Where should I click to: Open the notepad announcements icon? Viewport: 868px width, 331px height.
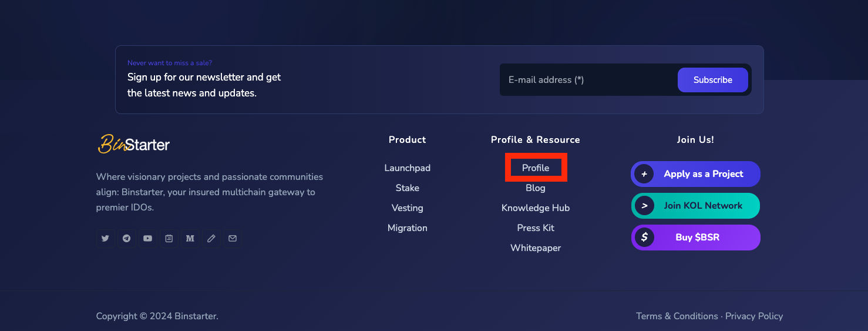[x=169, y=238]
